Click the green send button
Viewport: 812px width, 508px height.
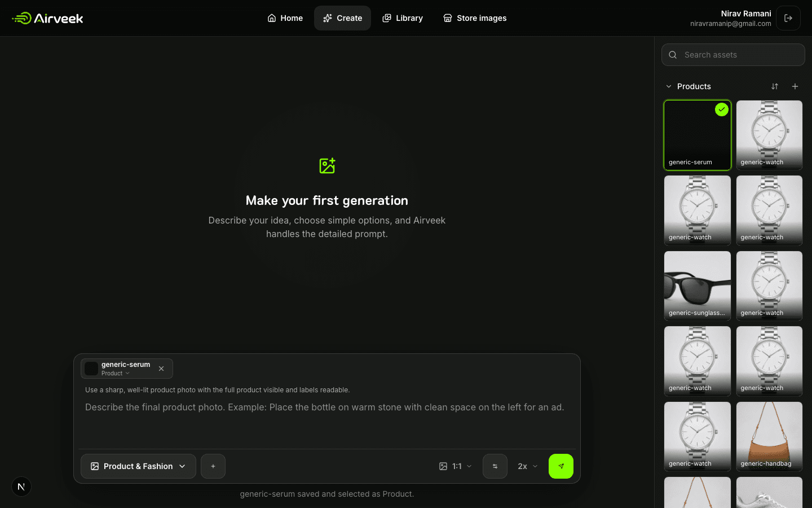(x=561, y=466)
